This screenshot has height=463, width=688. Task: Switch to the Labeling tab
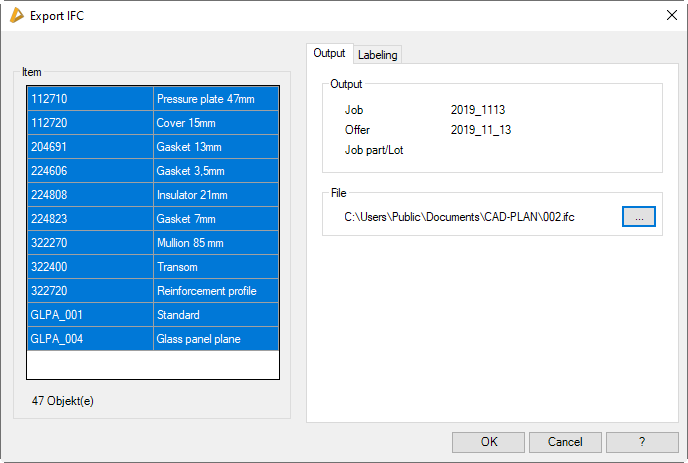click(x=378, y=54)
